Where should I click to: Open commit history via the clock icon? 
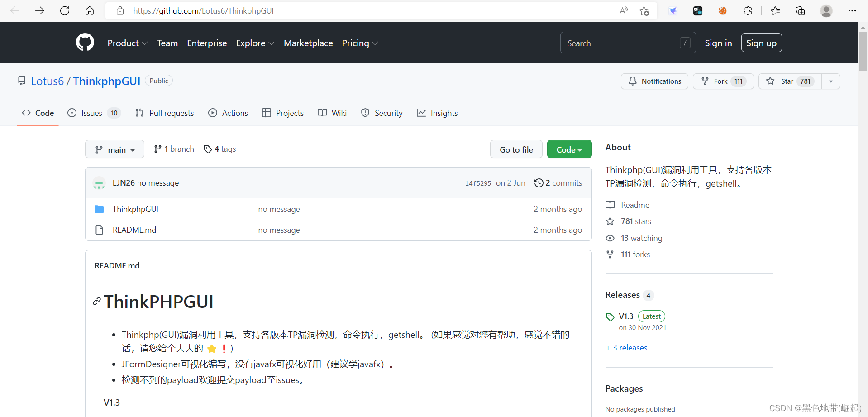tap(539, 182)
